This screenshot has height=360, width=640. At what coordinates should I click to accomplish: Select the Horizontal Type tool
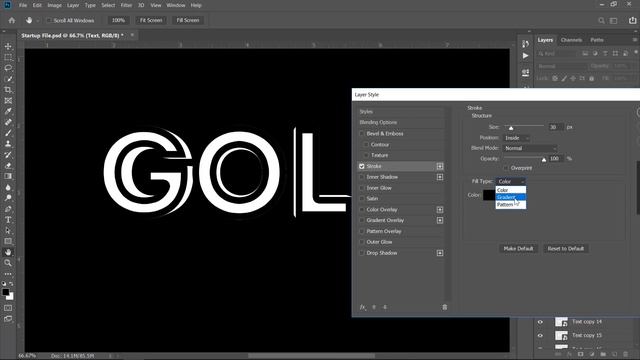coord(8,220)
